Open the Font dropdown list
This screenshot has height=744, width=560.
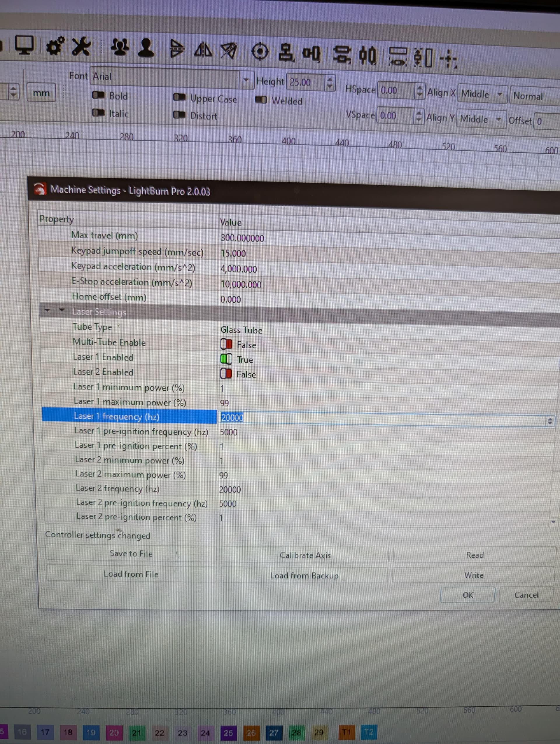click(246, 80)
